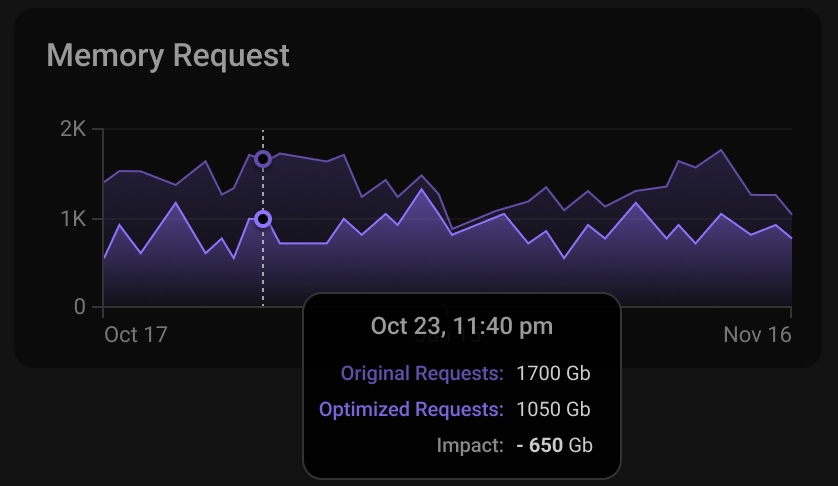The image size is (838, 486).
Task: Select Optimized Requests label in tooltip
Action: tap(411, 409)
